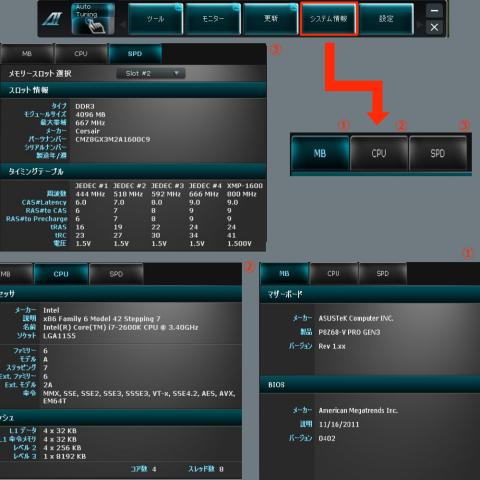Viewport: 480px width, 480px height.
Task: Click the left scroll arrow beside ツール
Action: point(122,24)
